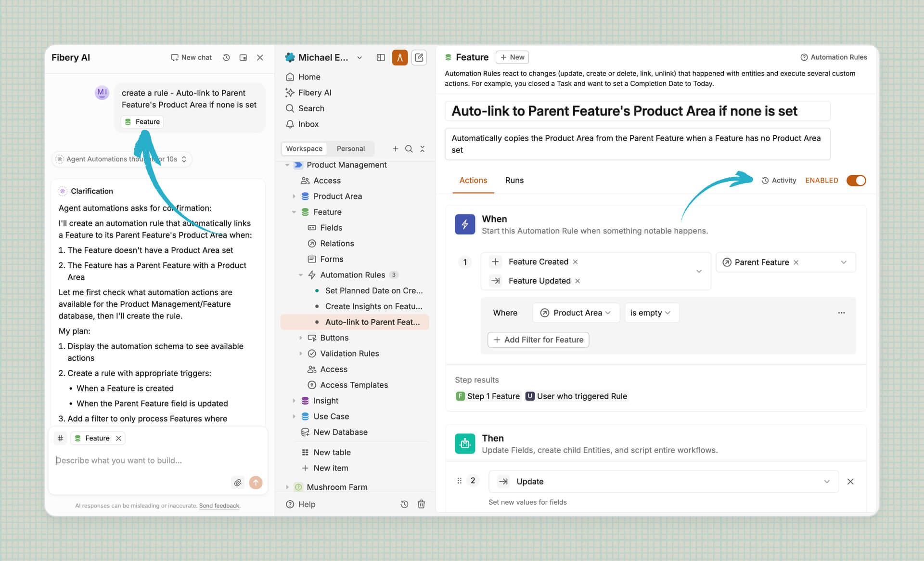Expand the Validation Rules section
Image resolution: width=924 pixels, height=561 pixels.
[x=301, y=353]
